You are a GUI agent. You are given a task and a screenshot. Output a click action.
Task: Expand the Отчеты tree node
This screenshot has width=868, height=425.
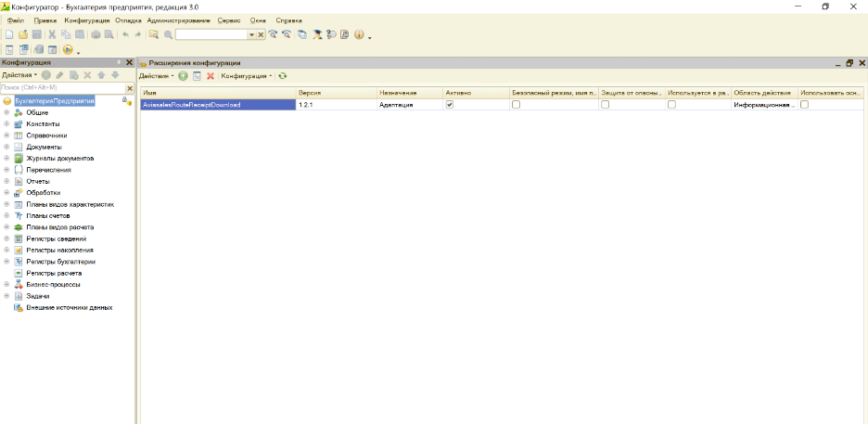coord(6,181)
